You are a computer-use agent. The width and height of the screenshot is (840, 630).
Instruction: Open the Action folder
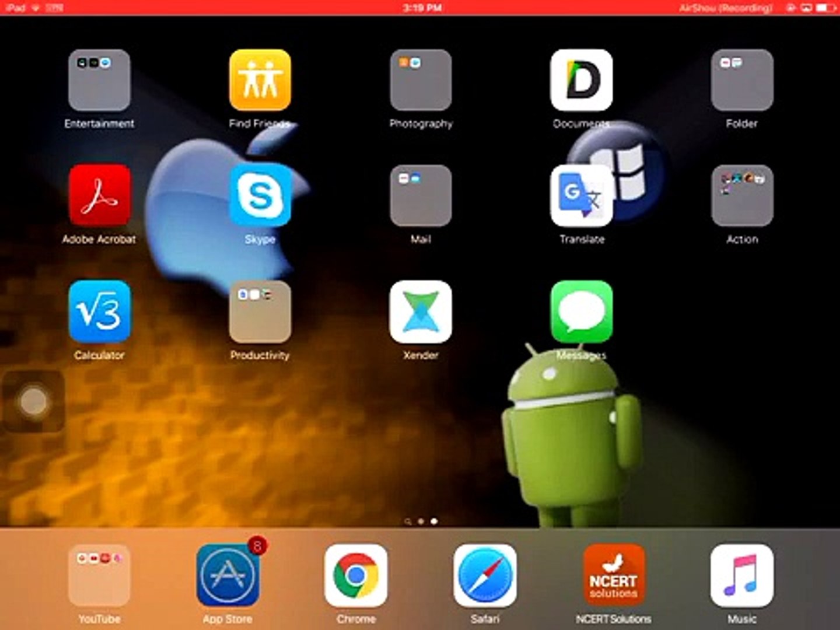pos(742,195)
